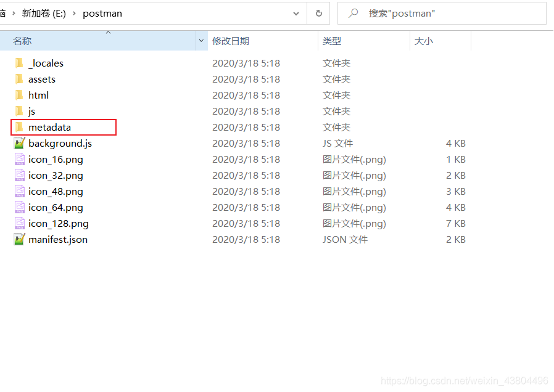Select the html folder name

click(38, 96)
